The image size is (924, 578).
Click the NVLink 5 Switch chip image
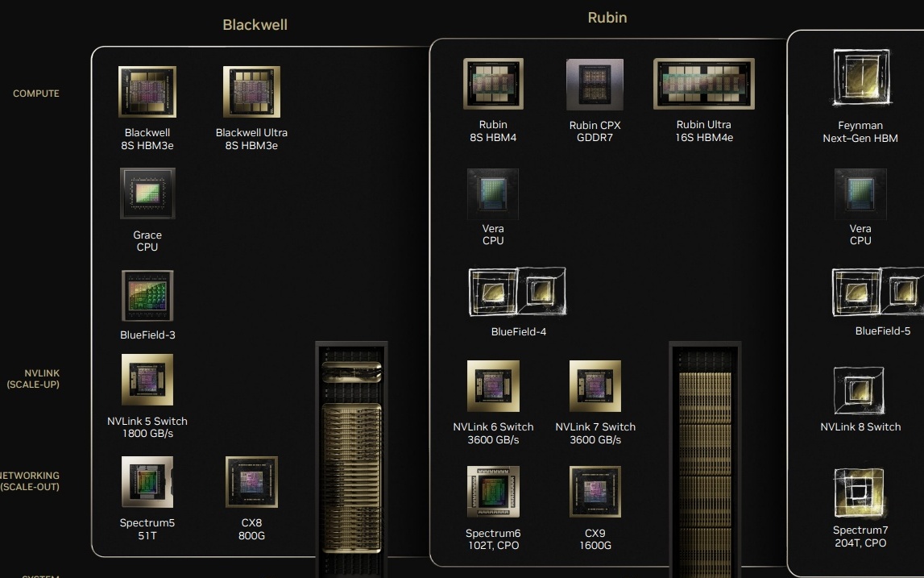[147, 380]
